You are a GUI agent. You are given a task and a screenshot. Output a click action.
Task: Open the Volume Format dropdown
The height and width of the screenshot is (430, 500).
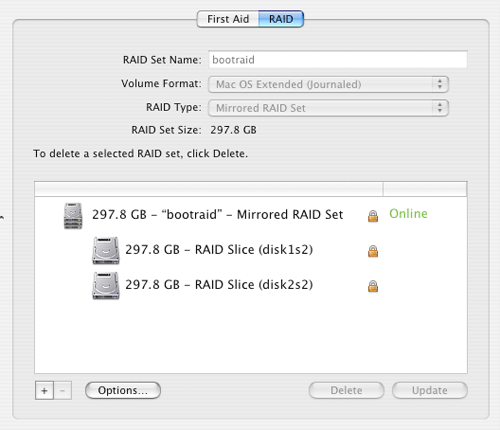click(328, 84)
